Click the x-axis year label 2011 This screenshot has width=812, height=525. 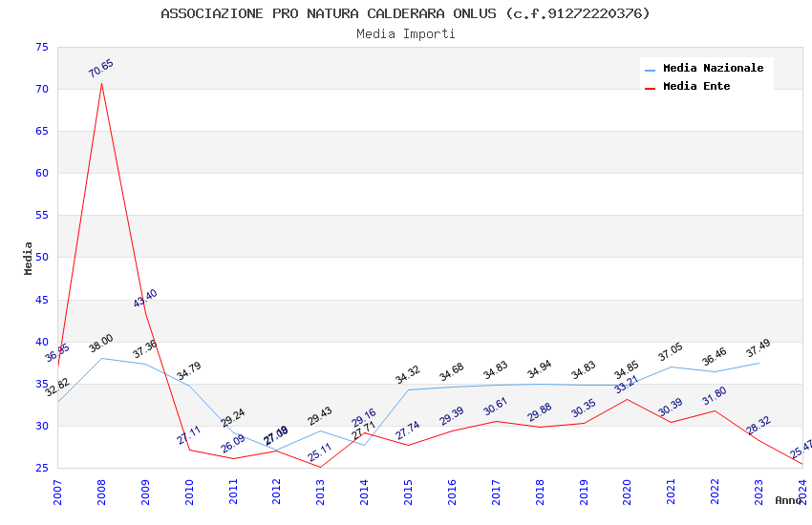pyautogui.click(x=233, y=492)
